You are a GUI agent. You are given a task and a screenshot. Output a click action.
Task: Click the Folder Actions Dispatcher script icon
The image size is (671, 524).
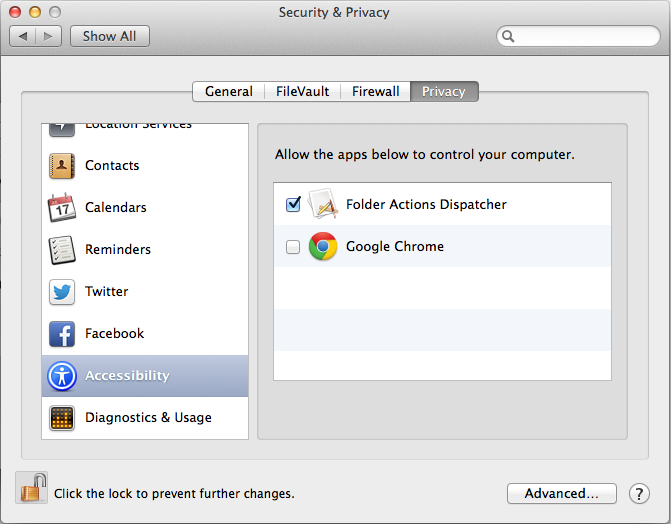pos(322,204)
